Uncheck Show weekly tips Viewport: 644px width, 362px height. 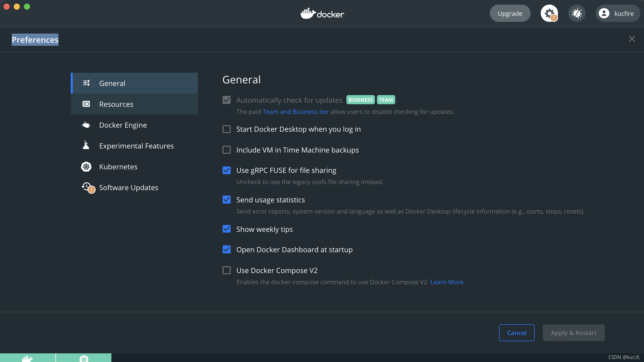227,229
